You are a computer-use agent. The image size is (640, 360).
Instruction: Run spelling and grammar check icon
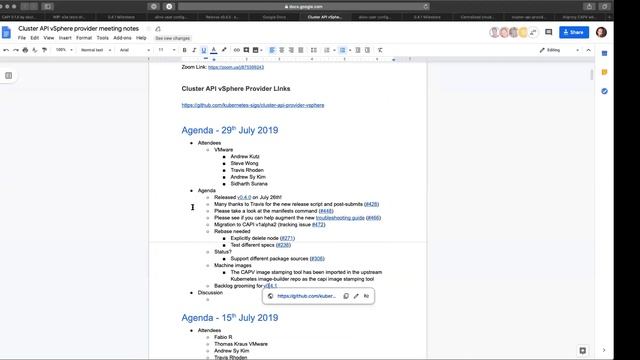pyautogui.click(x=35, y=50)
